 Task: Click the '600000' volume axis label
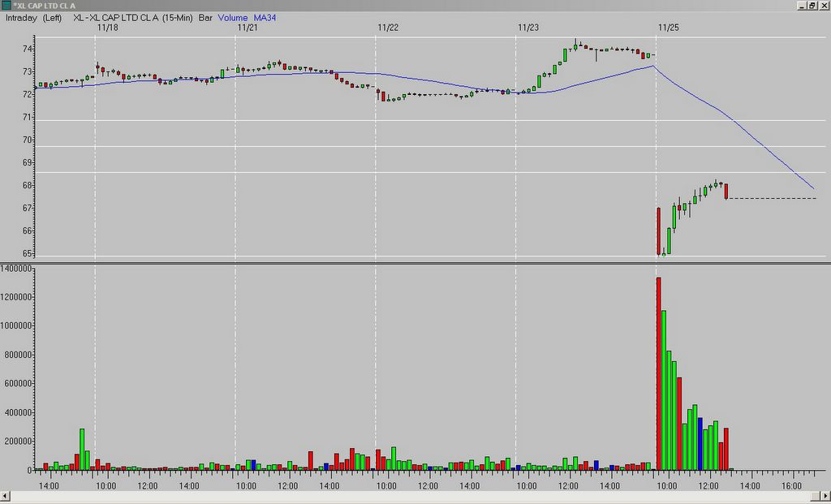click(x=19, y=384)
